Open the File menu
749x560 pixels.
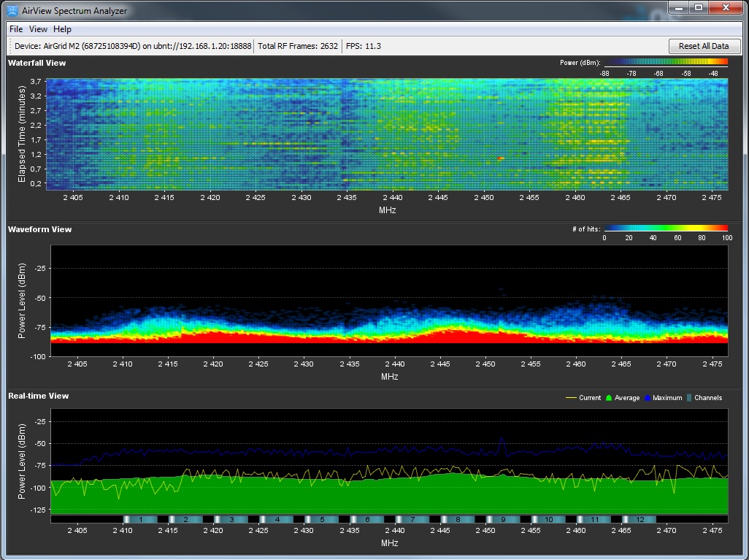[16, 29]
